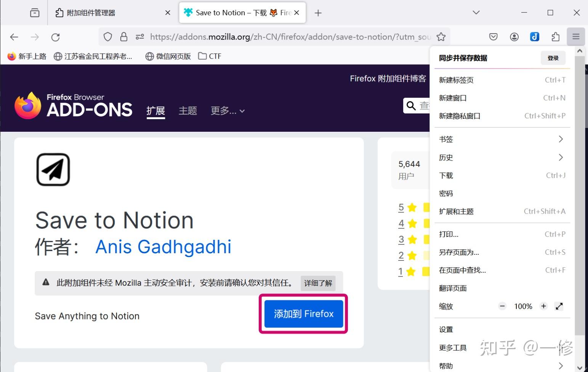Open the extensions puzzle-piece icon
Screen dimensions: 588x372
pyautogui.click(x=555, y=37)
